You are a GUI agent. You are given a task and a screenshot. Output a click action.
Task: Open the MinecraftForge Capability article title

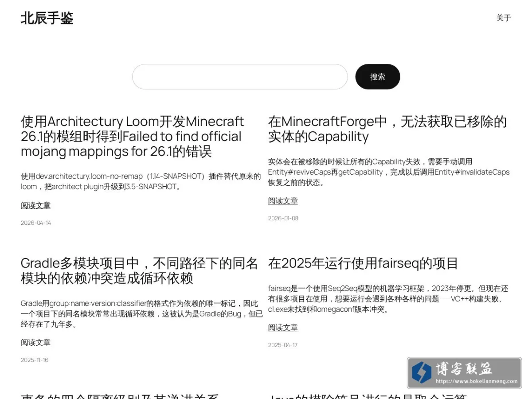tap(387, 129)
